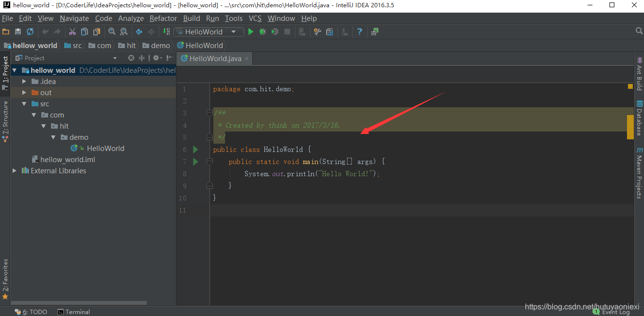This screenshot has width=644, height=316.
Task: Collapse the src folder
Action: click(x=24, y=104)
